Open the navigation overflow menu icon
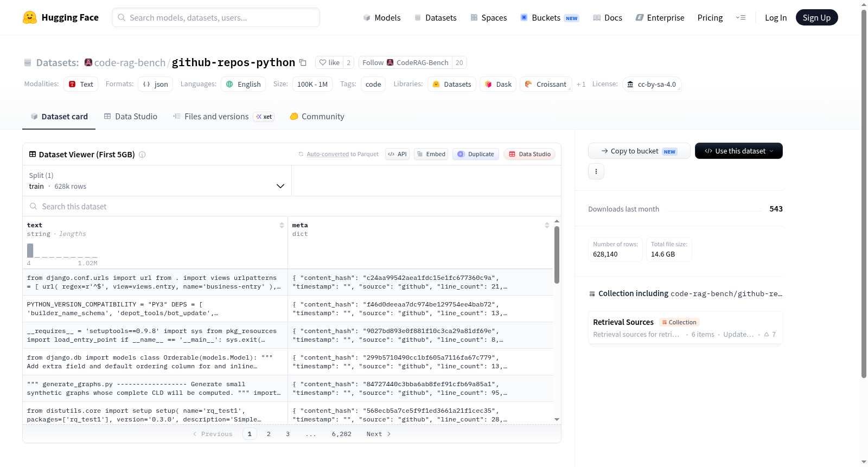Viewport: 868px width, 467px height. pos(741,17)
